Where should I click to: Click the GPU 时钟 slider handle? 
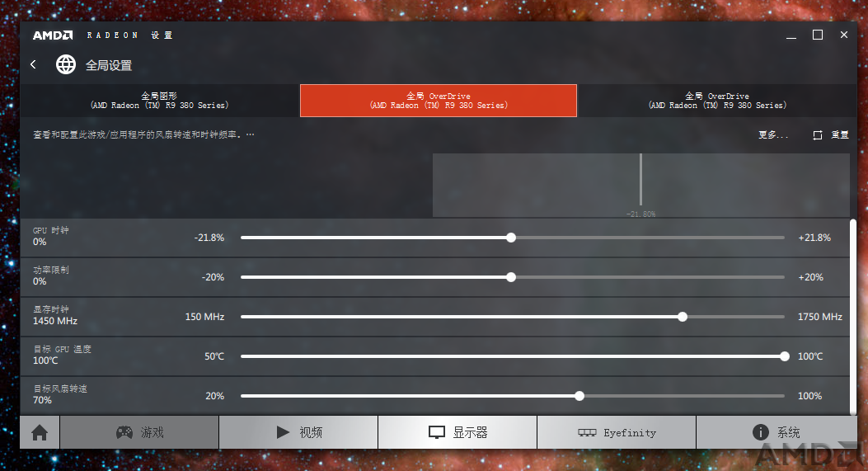point(511,238)
